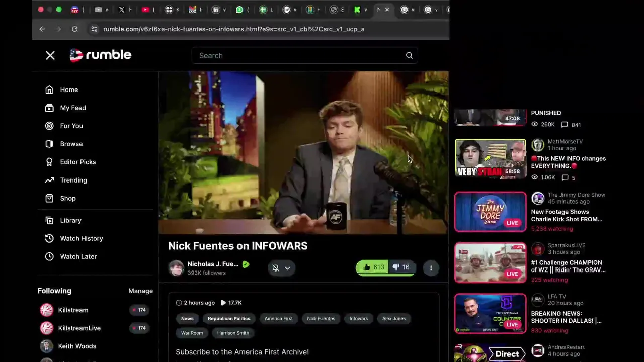
Task: Click the Nicholas J. Fuentes channel avatar
Action: pos(176,268)
